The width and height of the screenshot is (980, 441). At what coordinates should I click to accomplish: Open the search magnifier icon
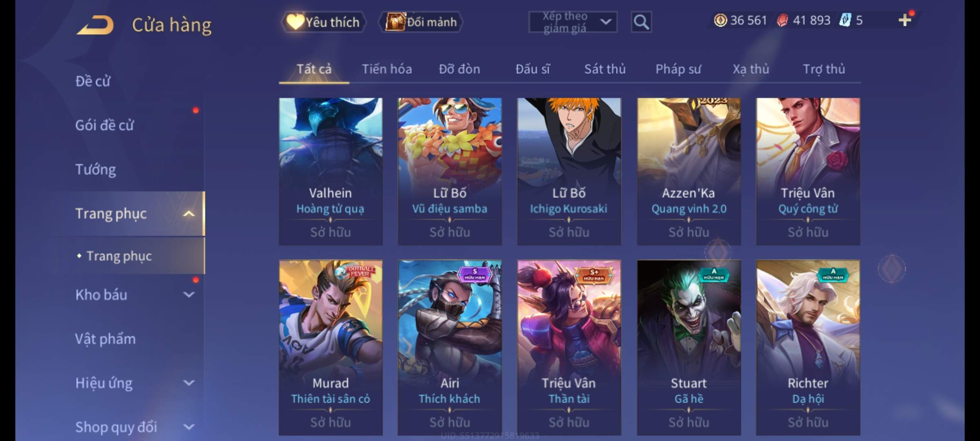coord(641,22)
